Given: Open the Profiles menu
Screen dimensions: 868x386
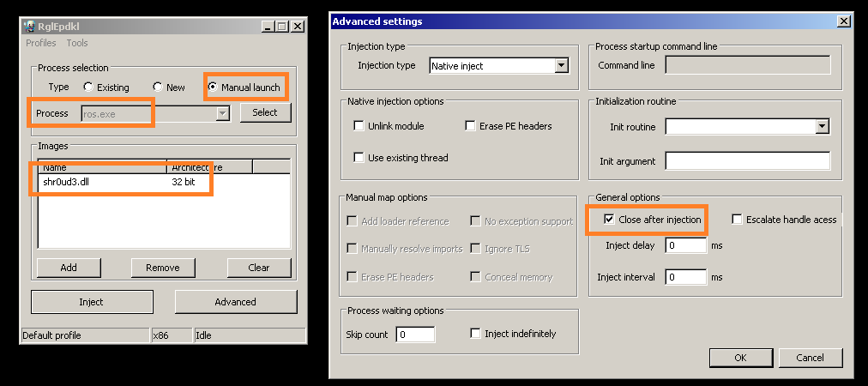Looking at the screenshot, I should click(x=40, y=43).
